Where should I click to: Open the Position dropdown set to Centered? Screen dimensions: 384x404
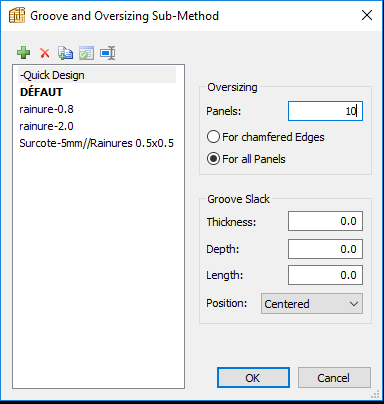point(312,304)
